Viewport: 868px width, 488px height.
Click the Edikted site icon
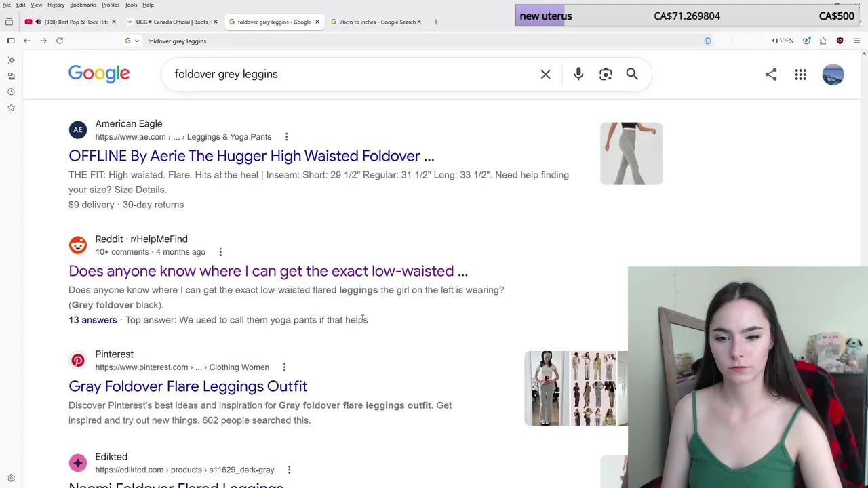point(78,462)
